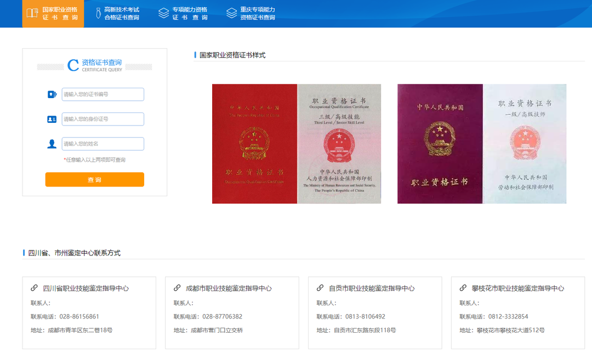Open 成都市职业技能鉴定指导中心 link
The height and width of the screenshot is (364, 592).
(x=229, y=288)
